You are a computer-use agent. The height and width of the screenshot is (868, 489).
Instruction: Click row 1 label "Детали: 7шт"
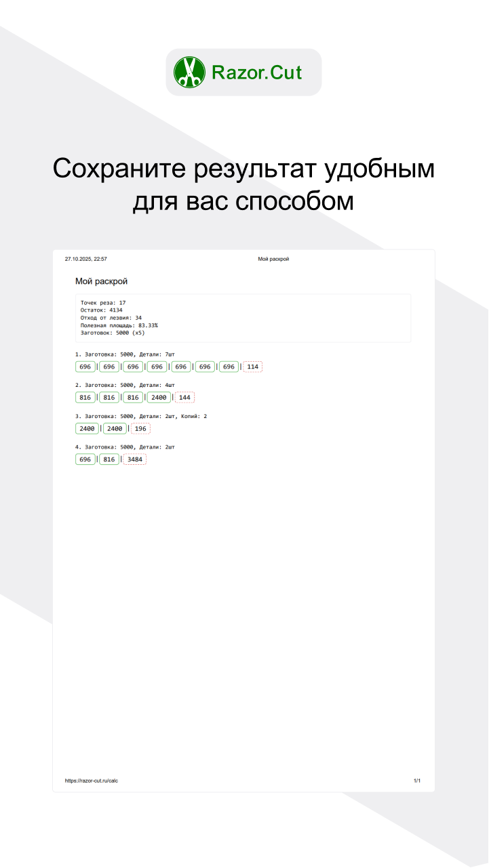pyautogui.click(x=157, y=354)
